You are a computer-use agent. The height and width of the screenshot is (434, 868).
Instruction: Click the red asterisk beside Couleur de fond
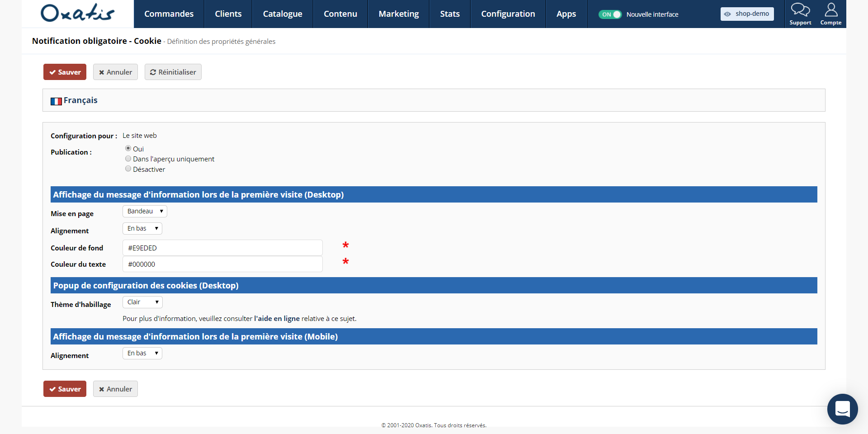pyautogui.click(x=345, y=245)
